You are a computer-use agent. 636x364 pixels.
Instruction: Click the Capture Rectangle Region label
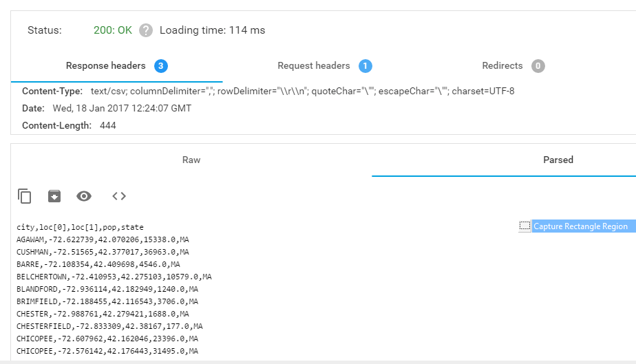pyautogui.click(x=580, y=226)
